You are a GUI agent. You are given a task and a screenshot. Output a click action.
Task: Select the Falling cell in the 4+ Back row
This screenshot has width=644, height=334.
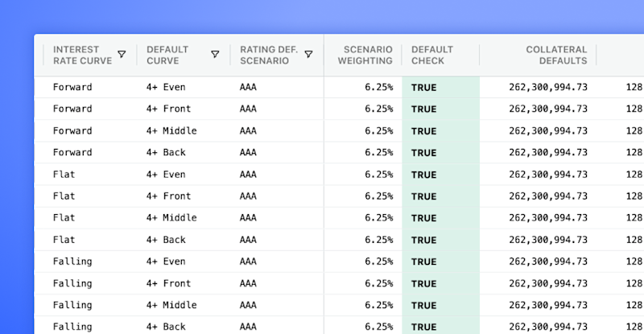click(72, 327)
